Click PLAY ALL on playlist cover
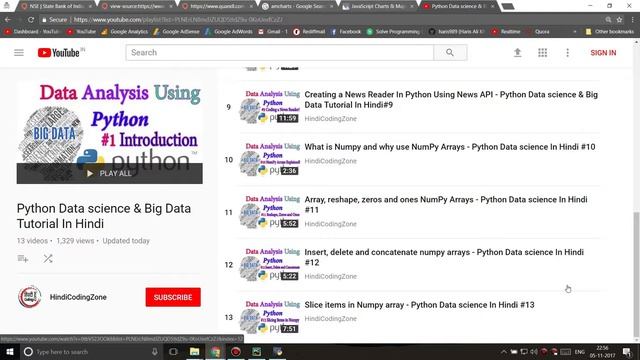 pyautogui.click(x=109, y=173)
